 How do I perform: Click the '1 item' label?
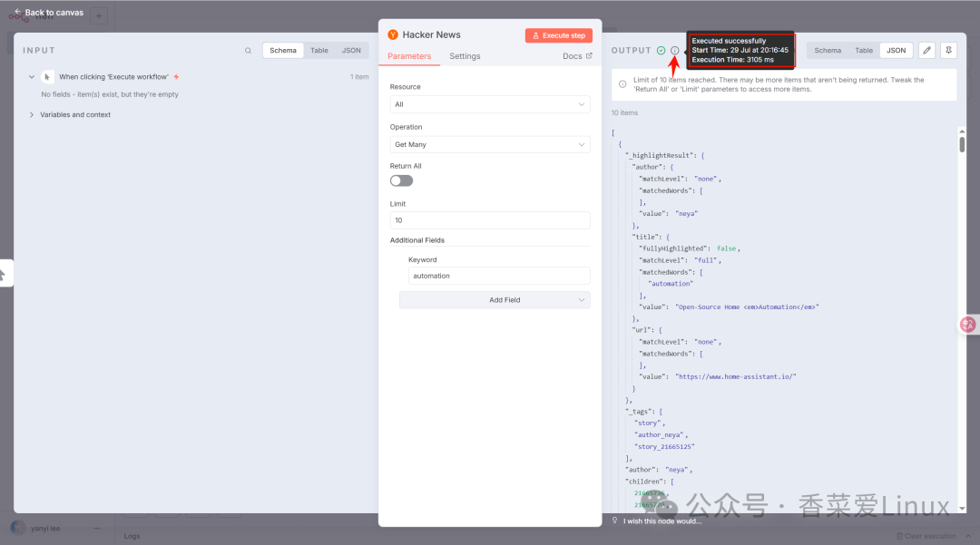pos(359,77)
